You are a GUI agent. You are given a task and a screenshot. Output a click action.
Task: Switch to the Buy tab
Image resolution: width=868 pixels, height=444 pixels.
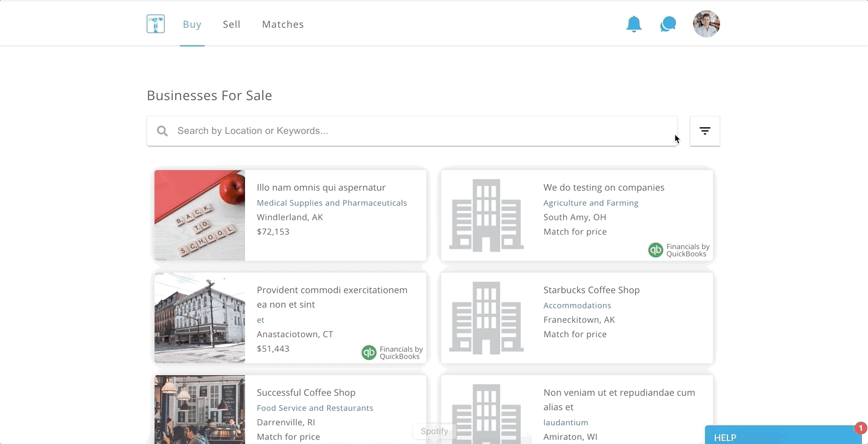[192, 24]
